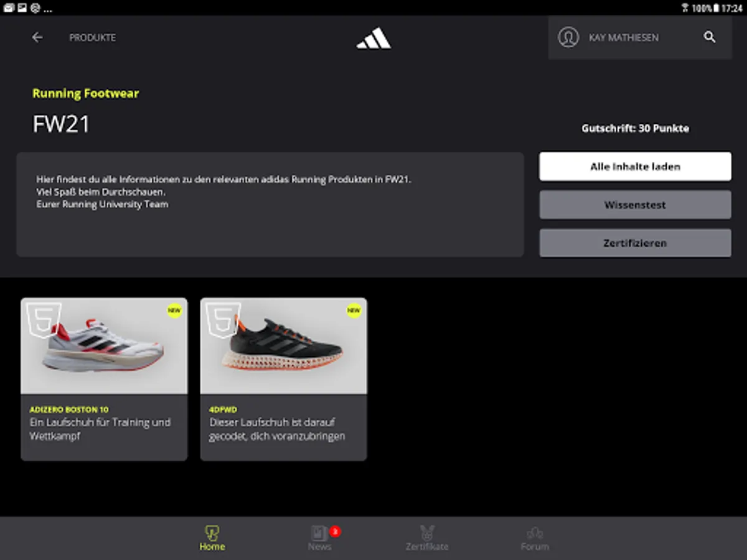Open the News icon in bottom bar

click(319, 533)
